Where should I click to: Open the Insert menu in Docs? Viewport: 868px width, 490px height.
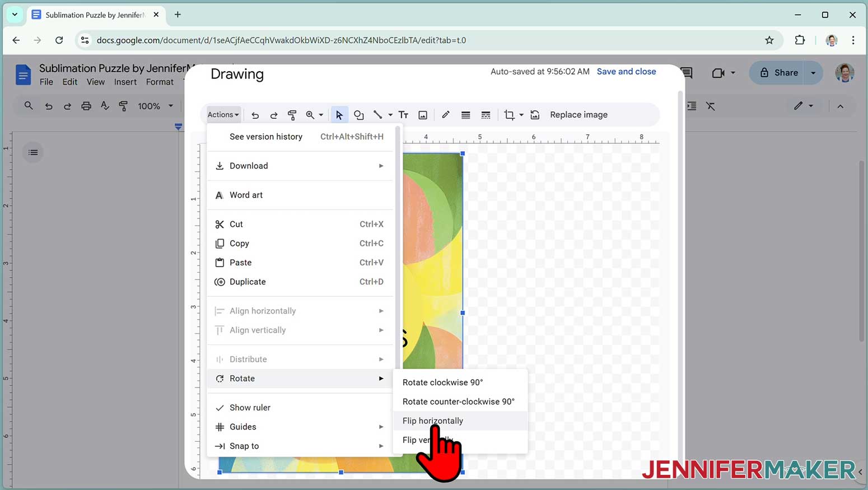[x=125, y=82]
